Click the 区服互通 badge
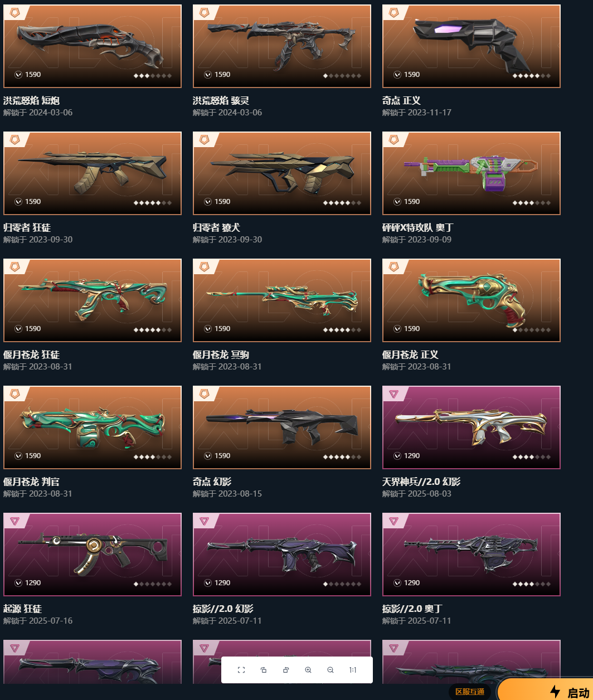Screen dimensions: 593x700 tap(470, 692)
